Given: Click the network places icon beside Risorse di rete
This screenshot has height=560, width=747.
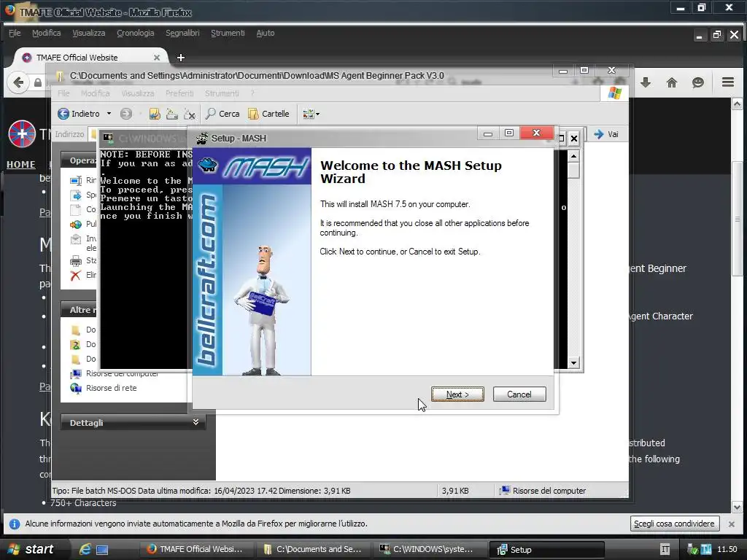Looking at the screenshot, I should [76, 388].
